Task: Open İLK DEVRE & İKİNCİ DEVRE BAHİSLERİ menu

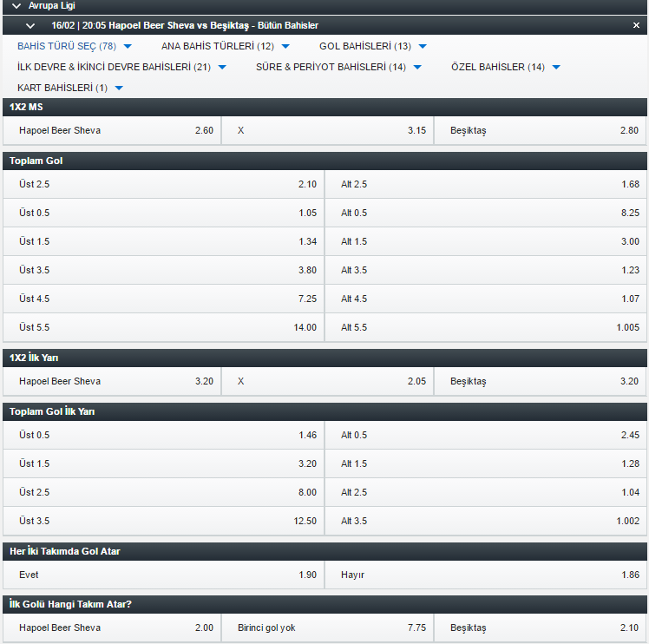Action: [121, 67]
